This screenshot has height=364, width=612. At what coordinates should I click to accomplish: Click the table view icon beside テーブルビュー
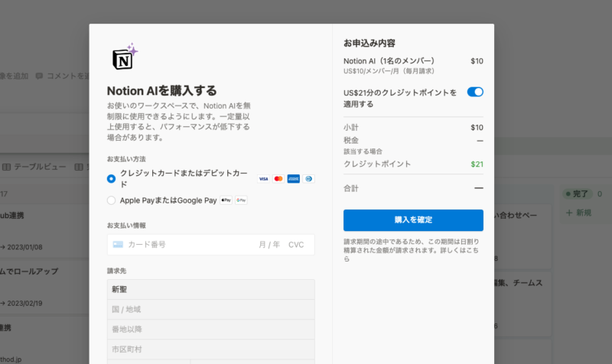coord(6,167)
